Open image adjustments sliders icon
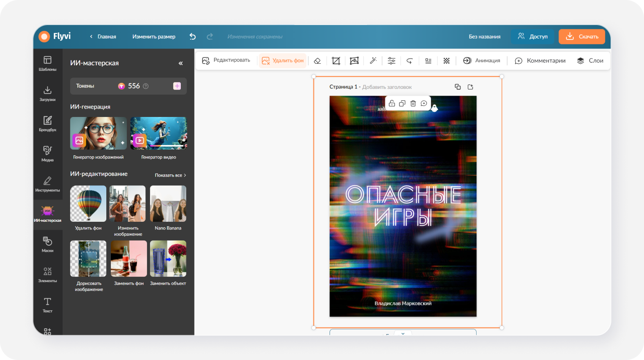The height and width of the screenshot is (360, 644). [391, 61]
